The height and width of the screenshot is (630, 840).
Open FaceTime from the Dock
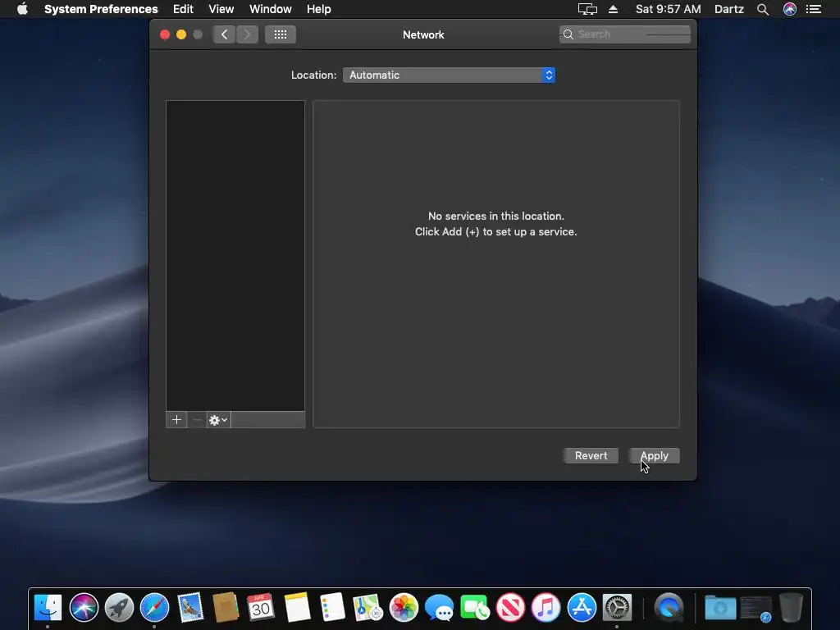[475, 608]
